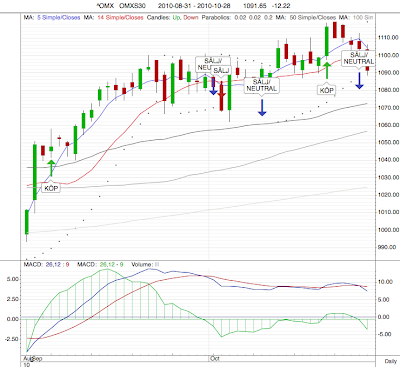Click the Daily interval label
The height and width of the screenshot is (367, 400).
tap(390, 361)
